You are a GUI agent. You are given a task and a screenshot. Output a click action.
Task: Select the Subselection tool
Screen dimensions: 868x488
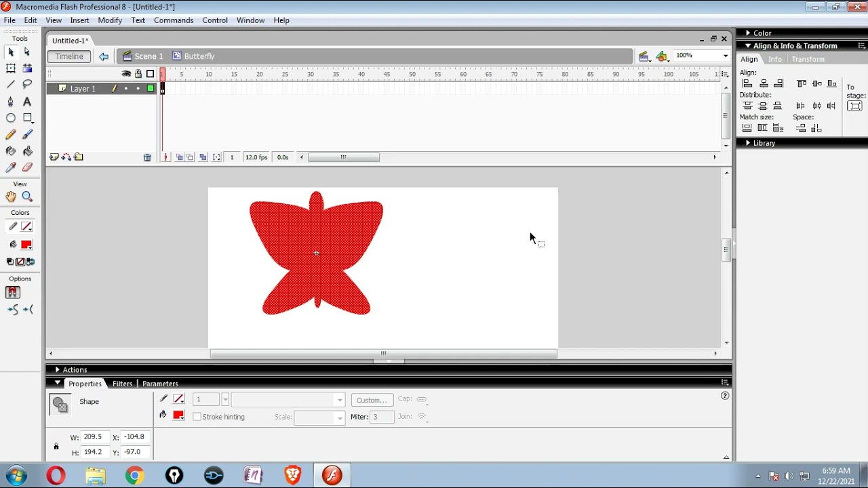point(27,52)
